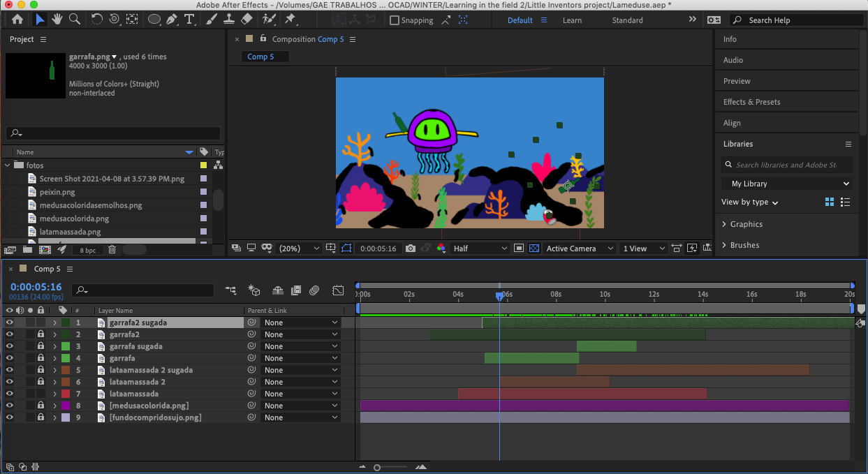Expand the Graphics section in Libraries
Screen dimensions: 868x474
click(x=746, y=224)
